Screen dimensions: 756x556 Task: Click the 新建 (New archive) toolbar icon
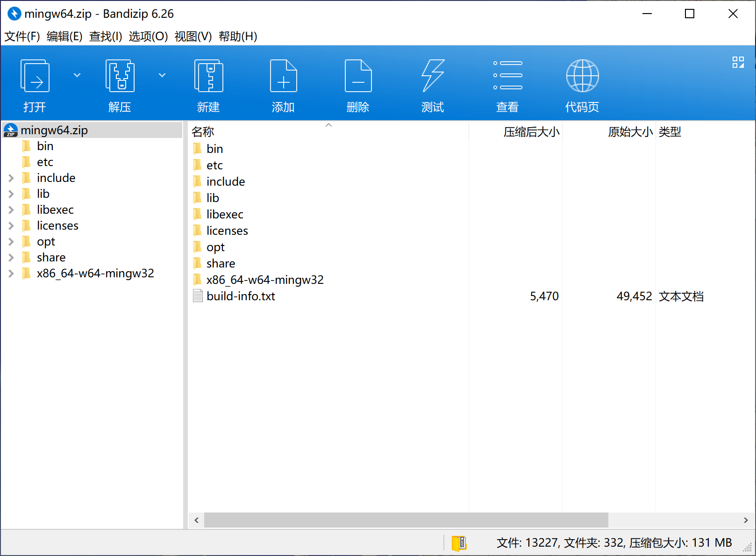click(x=208, y=76)
